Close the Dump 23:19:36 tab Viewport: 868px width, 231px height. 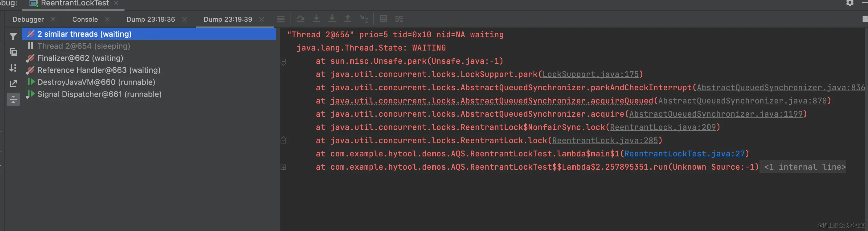184,19
